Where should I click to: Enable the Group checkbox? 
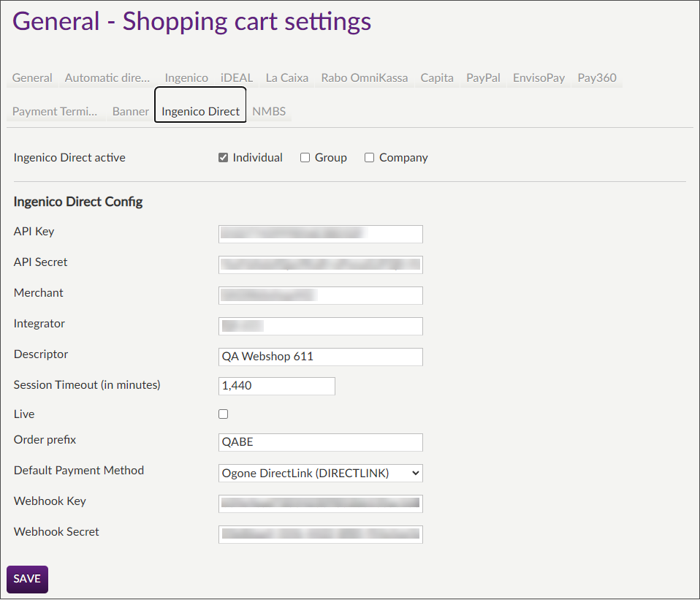coord(305,156)
